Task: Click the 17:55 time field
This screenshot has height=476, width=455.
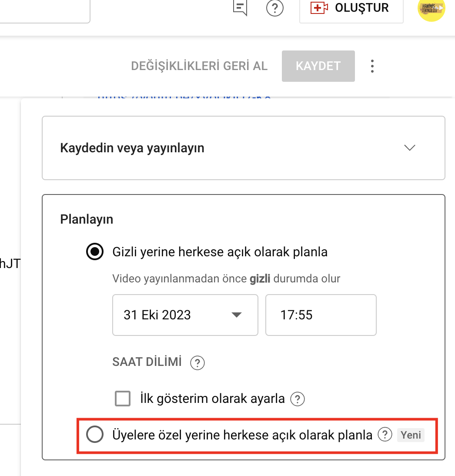Action: click(x=321, y=315)
